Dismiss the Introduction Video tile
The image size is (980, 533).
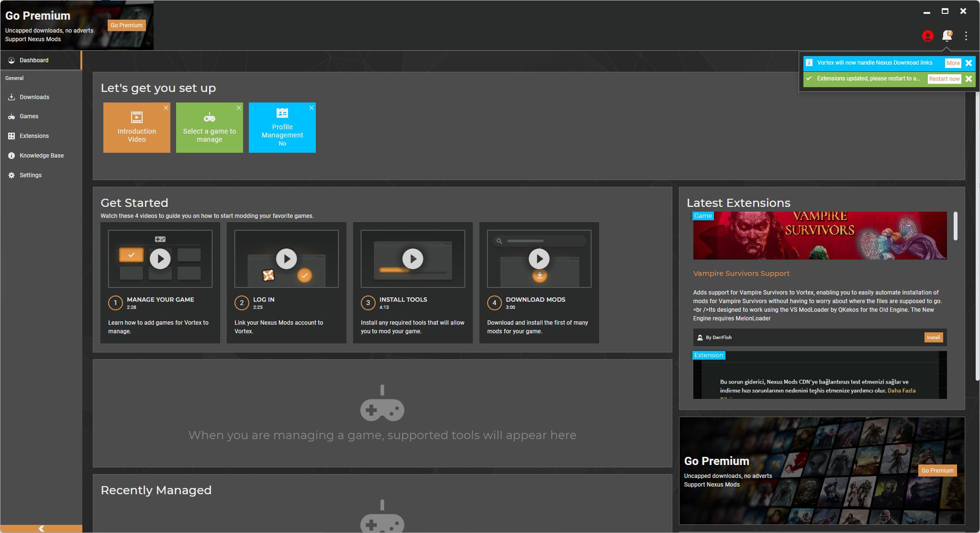click(166, 108)
